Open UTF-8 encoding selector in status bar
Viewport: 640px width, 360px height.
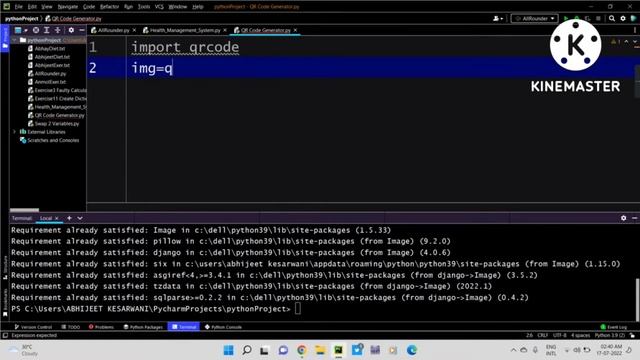pyautogui.click(x=560, y=335)
